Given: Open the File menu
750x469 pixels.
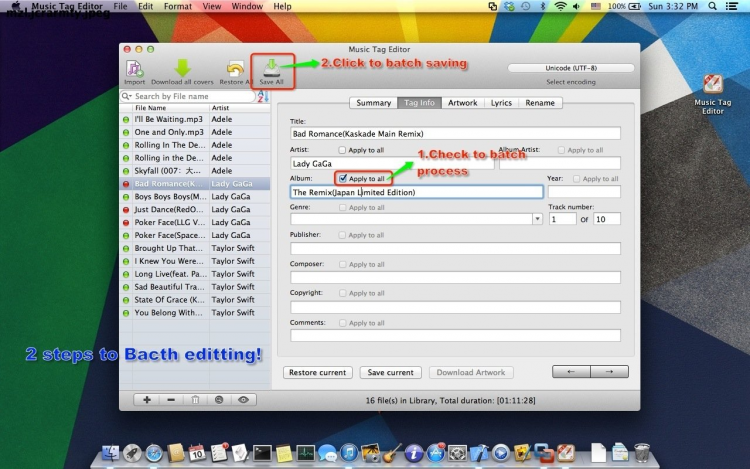Looking at the screenshot, I should click(121, 6).
